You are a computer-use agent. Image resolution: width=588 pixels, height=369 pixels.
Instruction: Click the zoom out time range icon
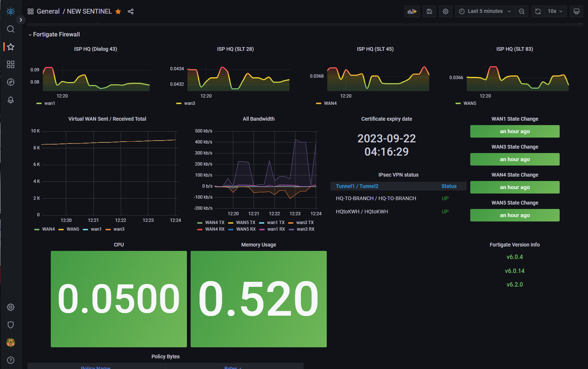tap(521, 11)
